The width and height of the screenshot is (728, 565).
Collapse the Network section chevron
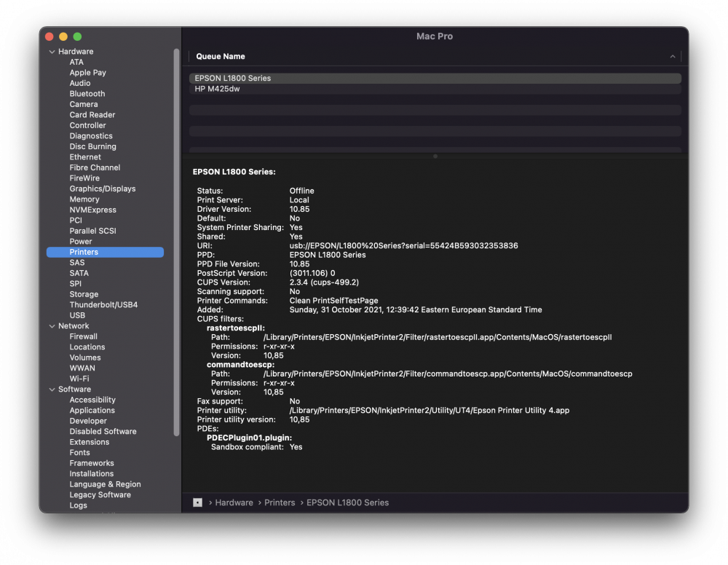[52, 326]
